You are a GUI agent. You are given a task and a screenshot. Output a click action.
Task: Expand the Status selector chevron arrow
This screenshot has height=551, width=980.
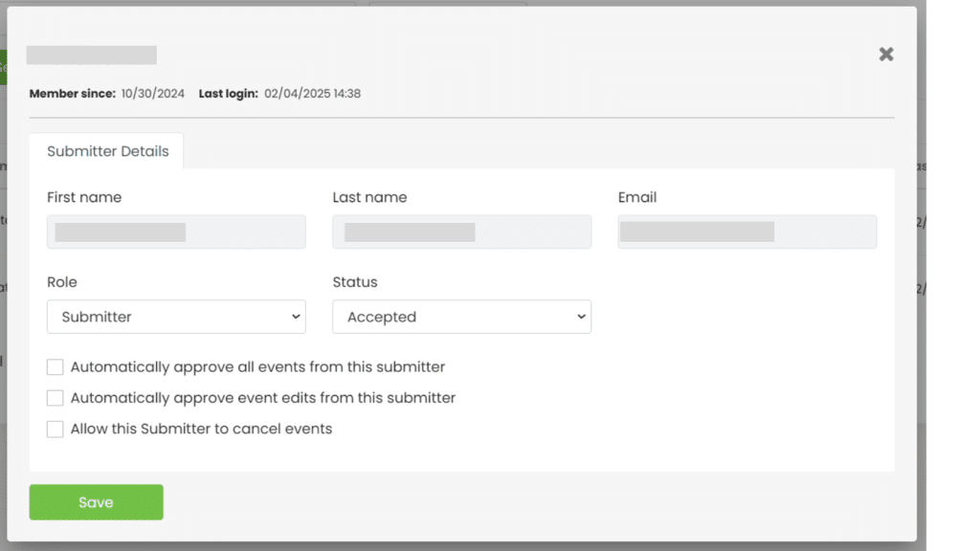pos(580,317)
